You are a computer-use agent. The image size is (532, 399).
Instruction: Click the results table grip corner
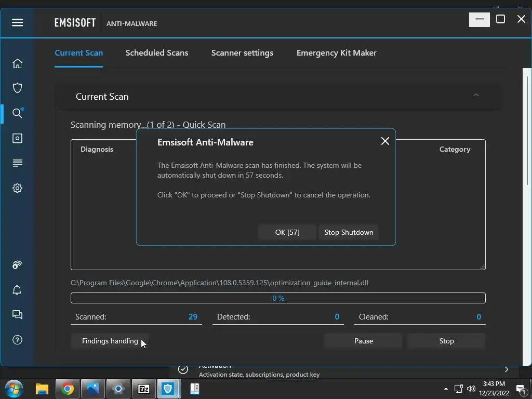(483, 267)
